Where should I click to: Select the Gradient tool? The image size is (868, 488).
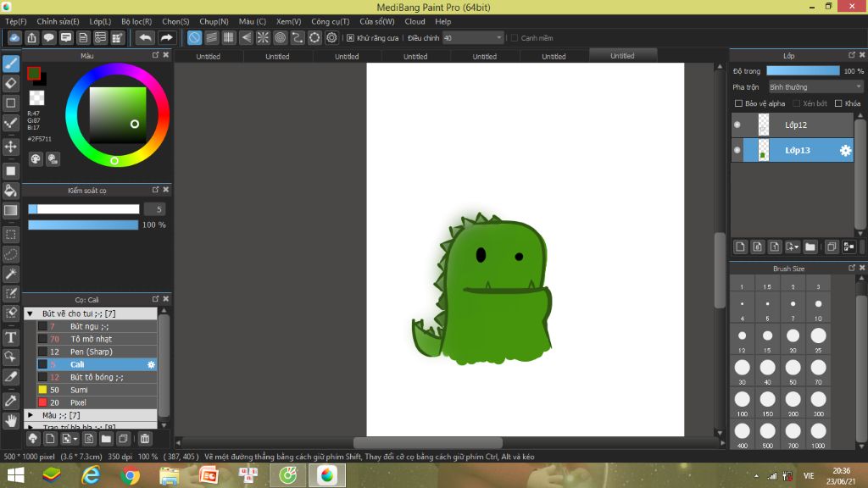point(10,210)
